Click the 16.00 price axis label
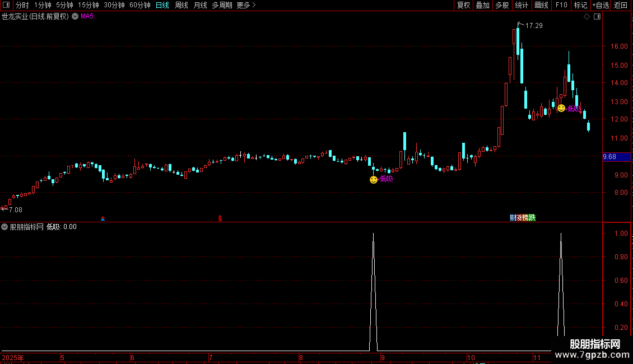The height and width of the screenshot is (364, 633). [619, 46]
